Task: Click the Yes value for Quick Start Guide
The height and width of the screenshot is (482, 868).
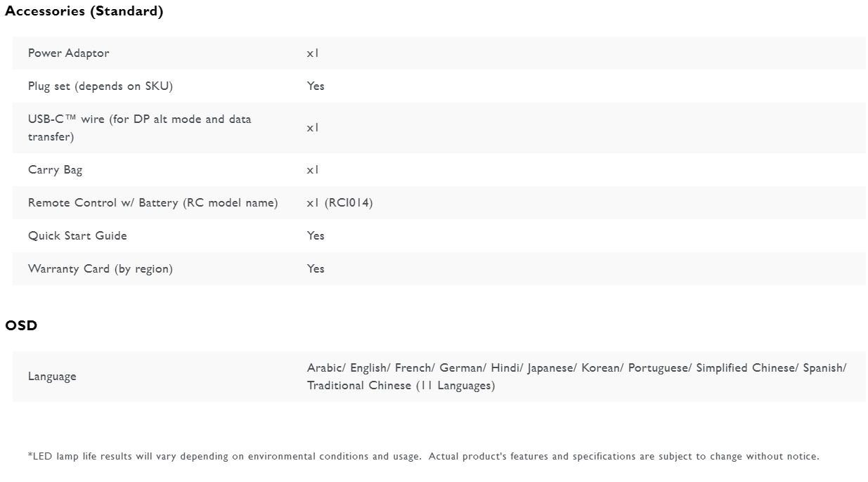Action: coord(316,236)
